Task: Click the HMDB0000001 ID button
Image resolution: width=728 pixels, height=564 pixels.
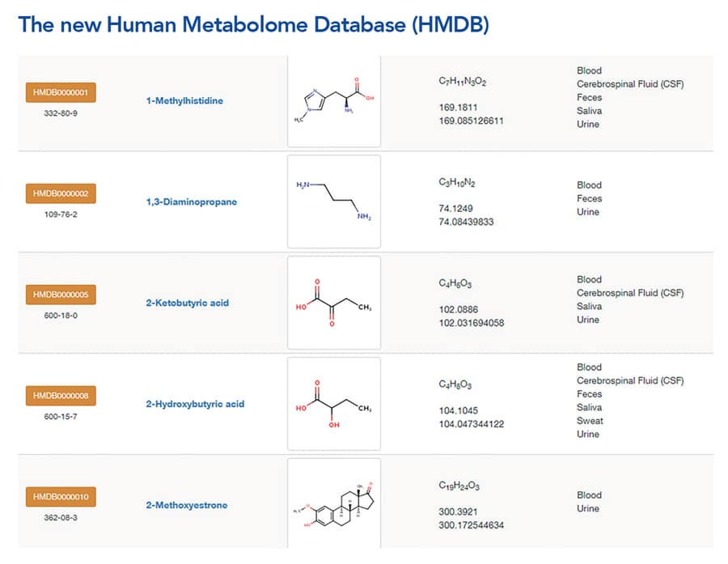Action: [61, 92]
